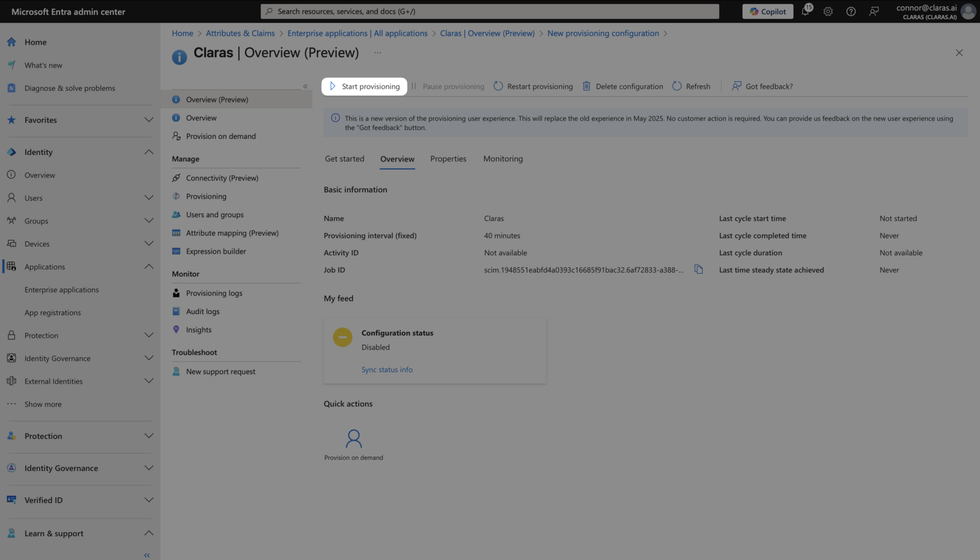The image size is (980, 560).
Task: Click Enterprise applications | All applications breadcrumb
Action: 357,33
